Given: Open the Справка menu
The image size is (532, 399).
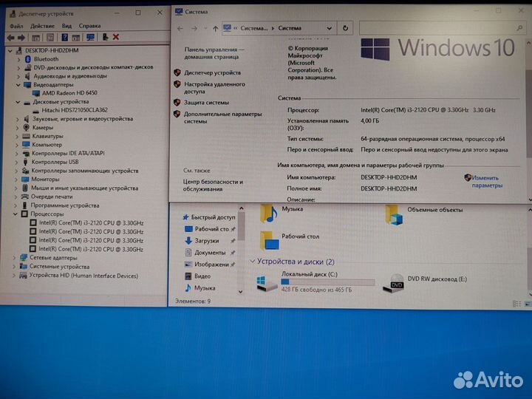Looking at the screenshot, I should pyautogui.click(x=89, y=26).
